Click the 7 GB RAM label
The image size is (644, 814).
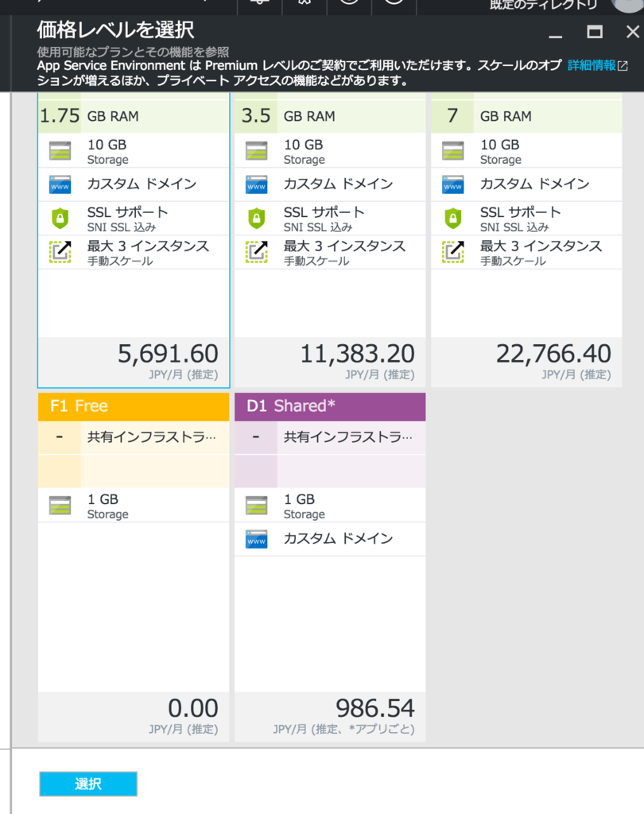click(489, 116)
